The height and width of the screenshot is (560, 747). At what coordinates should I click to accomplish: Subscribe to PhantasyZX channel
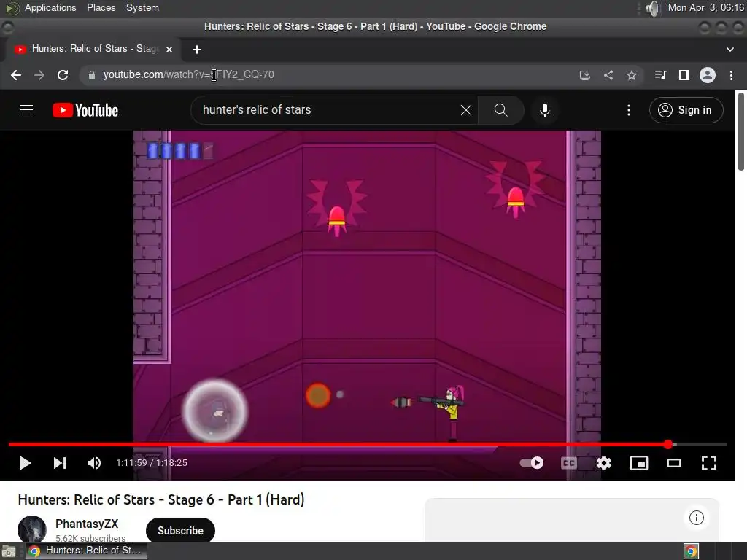180,531
